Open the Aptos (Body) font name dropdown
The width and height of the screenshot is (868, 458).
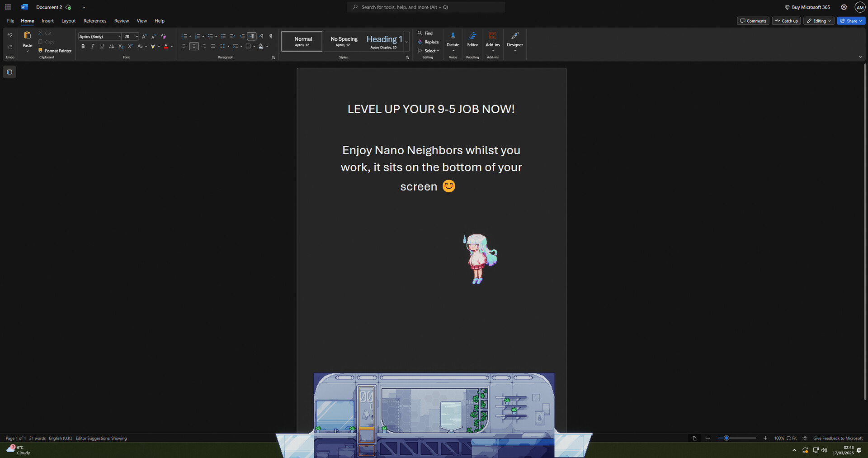(119, 37)
